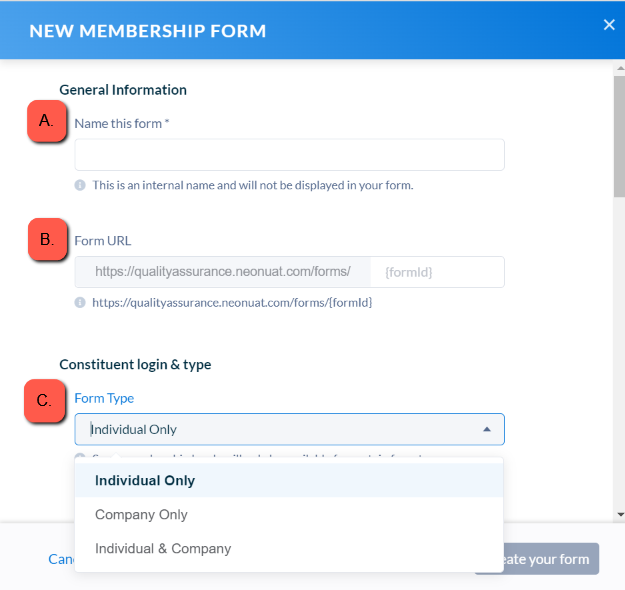Click the red B marker badge
The height and width of the screenshot is (590, 625).
47,239
